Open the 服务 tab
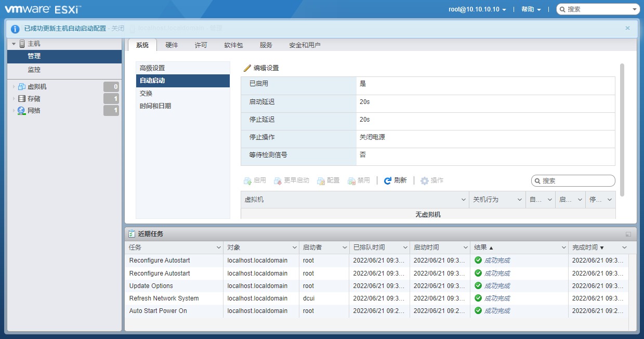Image resolution: width=644 pixels, height=339 pixels. click(266, 45)
